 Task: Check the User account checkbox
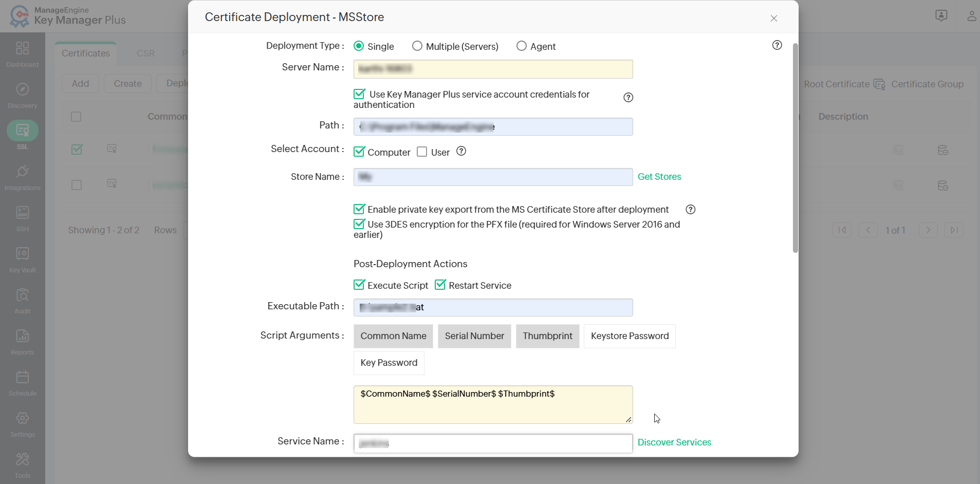422,152
